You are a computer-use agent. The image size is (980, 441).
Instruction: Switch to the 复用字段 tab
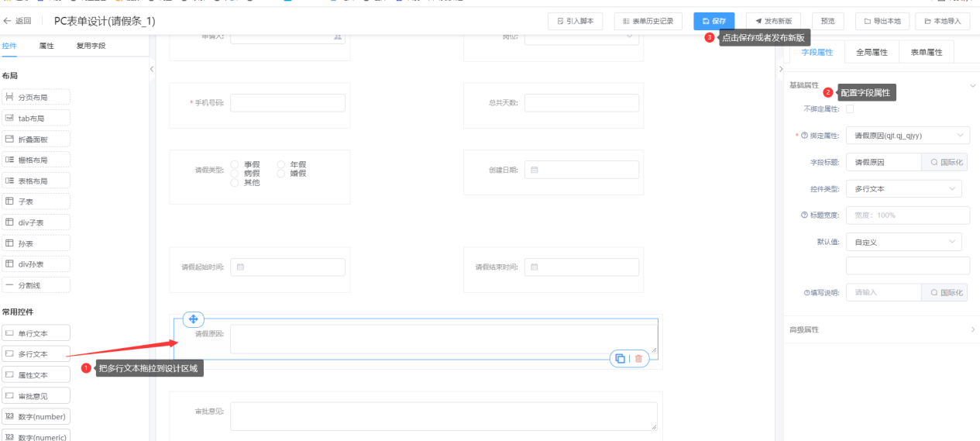pos(91,46)
